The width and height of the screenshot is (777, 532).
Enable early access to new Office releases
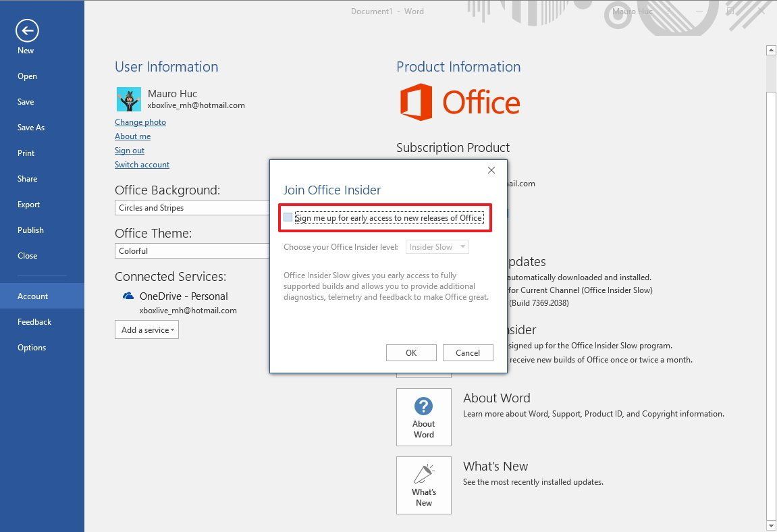pos(288,217)
